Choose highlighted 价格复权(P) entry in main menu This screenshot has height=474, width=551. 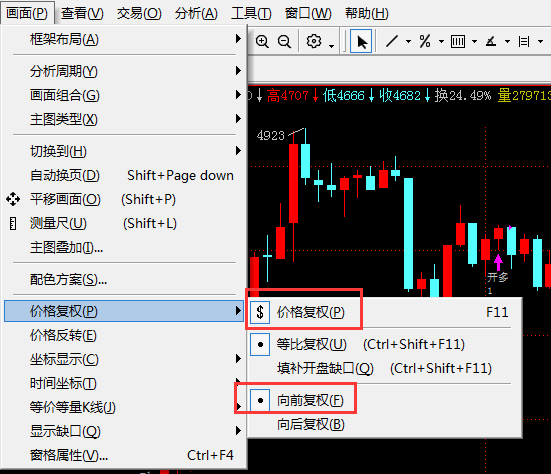coord(124,311)
